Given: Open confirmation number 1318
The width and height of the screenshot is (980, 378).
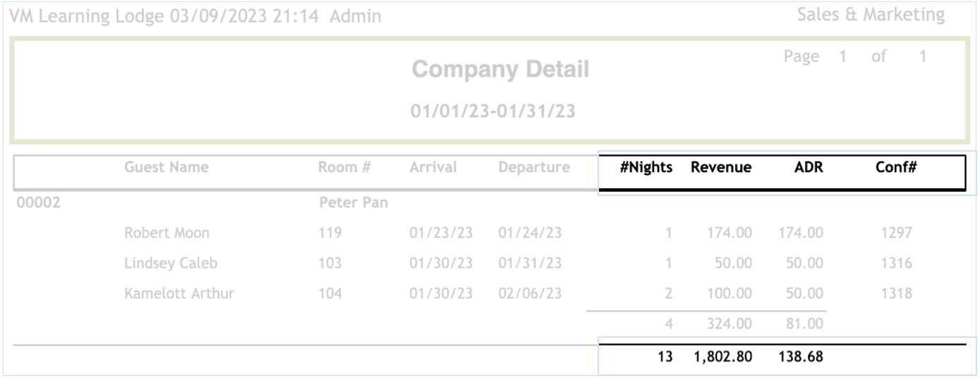Looking at the screenshot, I should coord(896,293).
